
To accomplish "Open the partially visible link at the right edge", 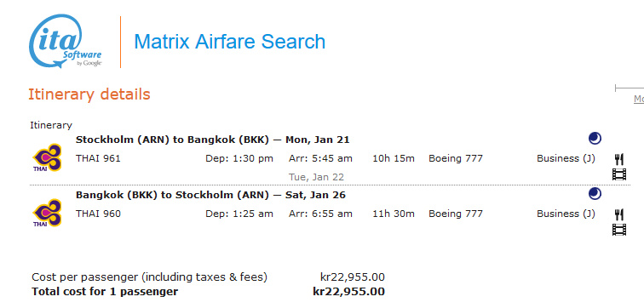I will [x=639, y=99].
